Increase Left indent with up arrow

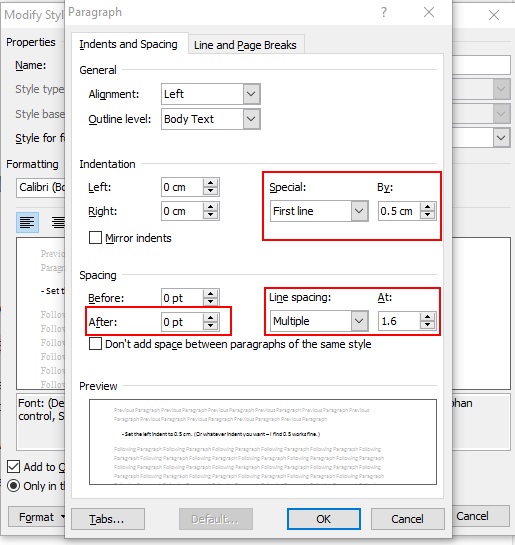[x=211, y=183]
